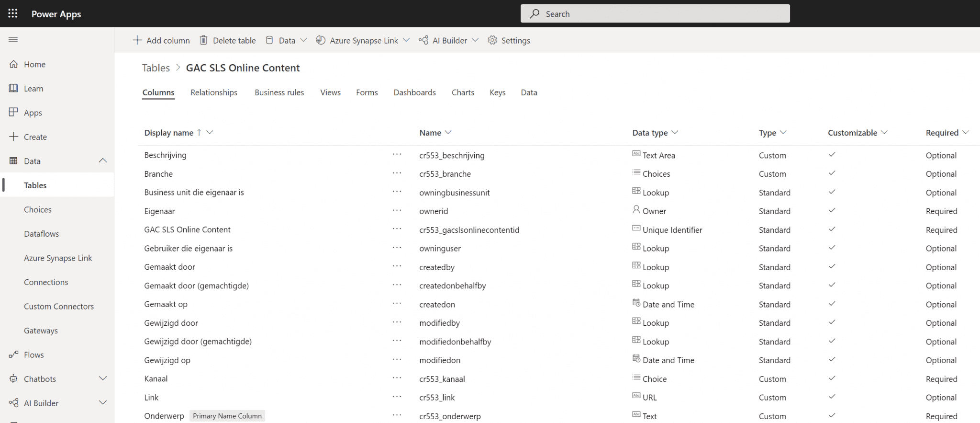
Task: Open Custom Connectors in the sidebar
Action: (59, 306)
